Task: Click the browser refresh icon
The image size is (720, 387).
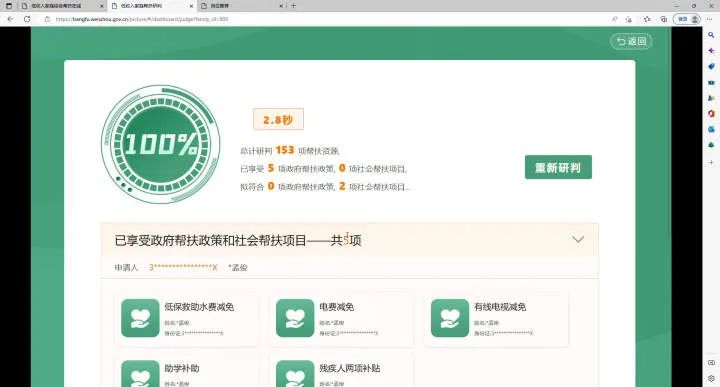Action: (x=27, y=19)
